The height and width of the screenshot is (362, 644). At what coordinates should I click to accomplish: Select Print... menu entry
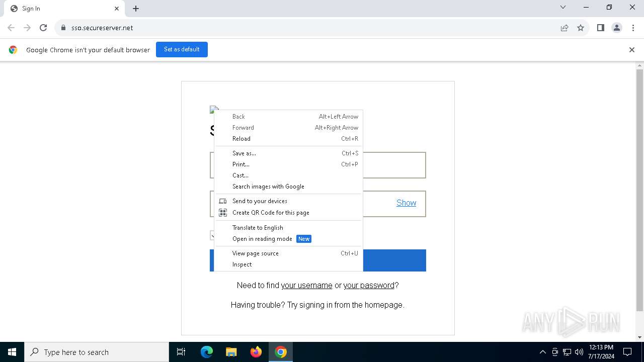288,164
